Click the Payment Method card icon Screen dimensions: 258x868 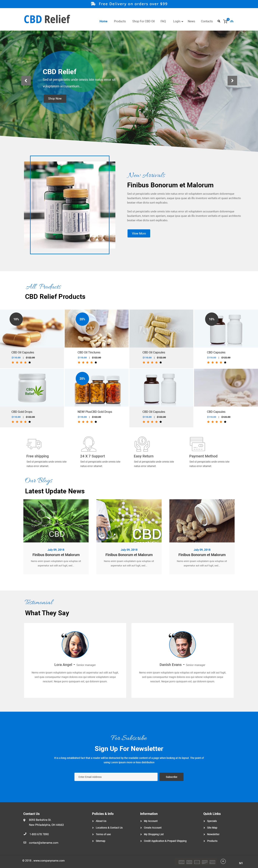click(197, 444)
